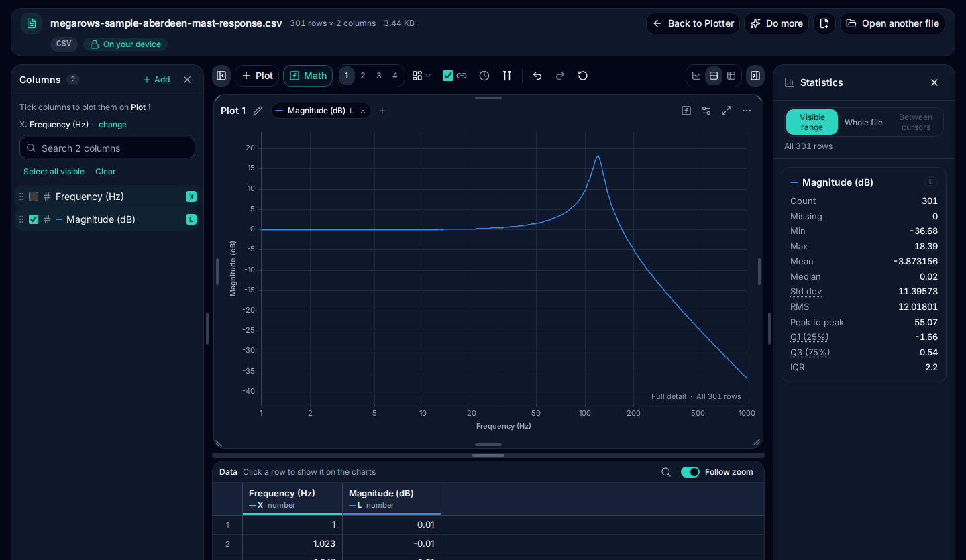
Task: Click the Back to Plotter button
Action: 693,23
